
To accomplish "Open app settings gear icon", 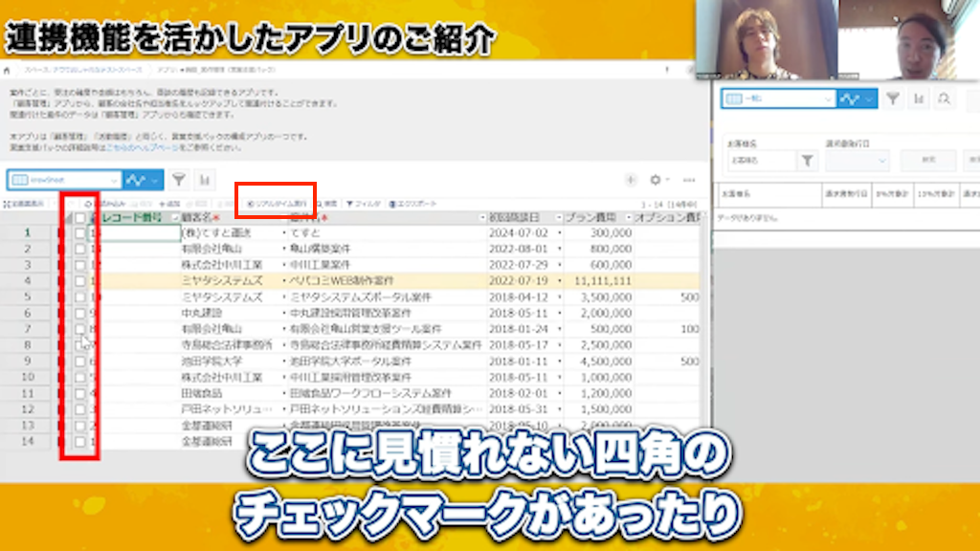I will tap(655, 180).
